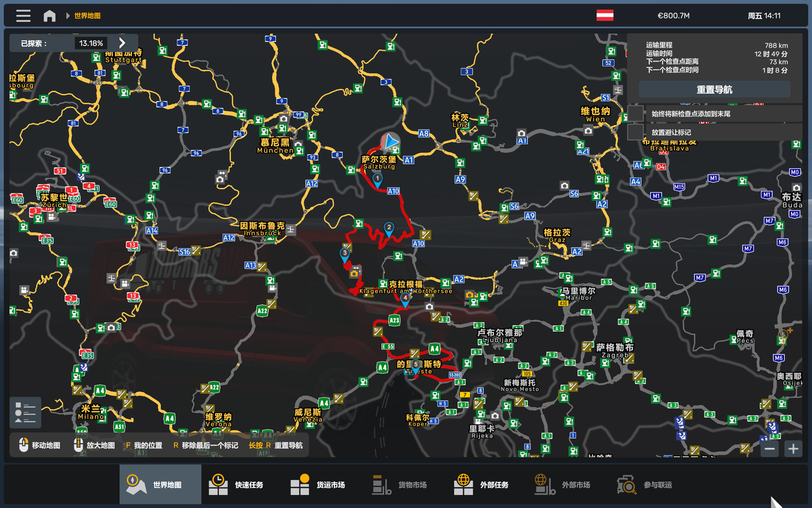Click the 苏黎世 Zürich city label
The height and width of the screenshot is (508, 812).
pyautogui.click(x=55, y=201)
